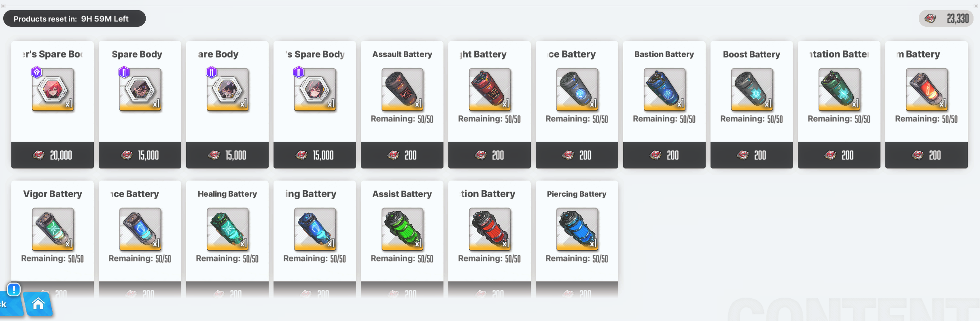Select the Piercing Battery item icon

[x=577, y=229]
